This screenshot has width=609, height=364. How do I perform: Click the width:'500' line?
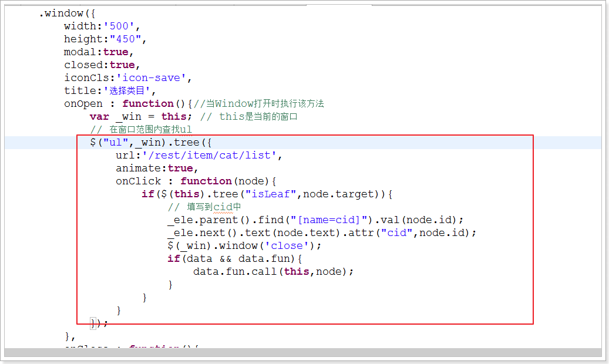pos(102,26)
